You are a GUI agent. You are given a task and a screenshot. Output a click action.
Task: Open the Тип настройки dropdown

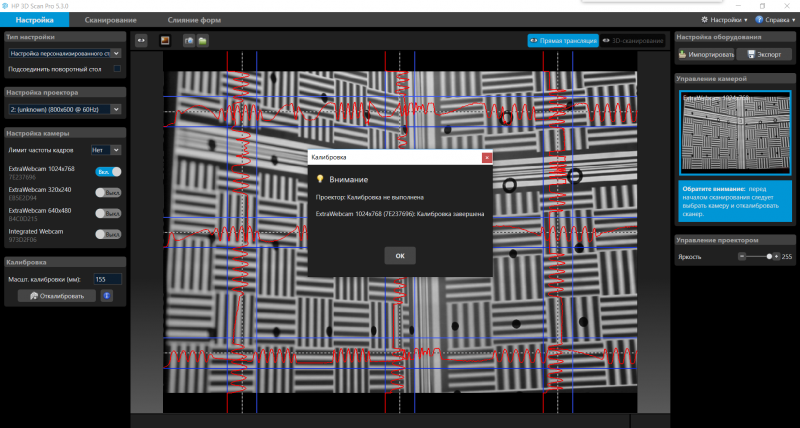64,53
